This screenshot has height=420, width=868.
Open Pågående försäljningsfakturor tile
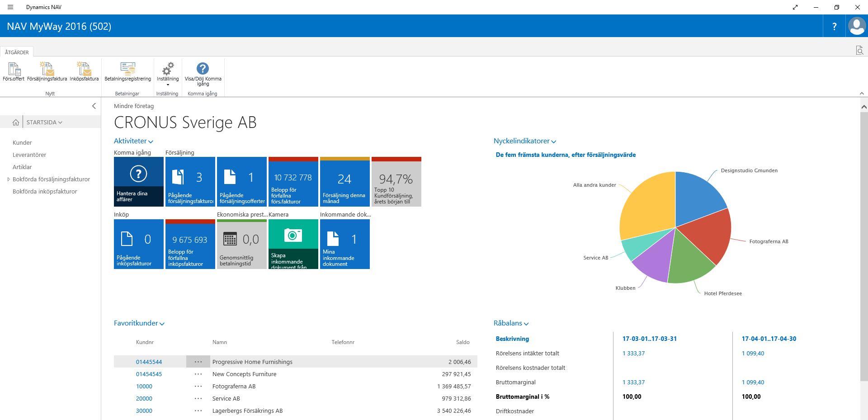click(190, 182)
